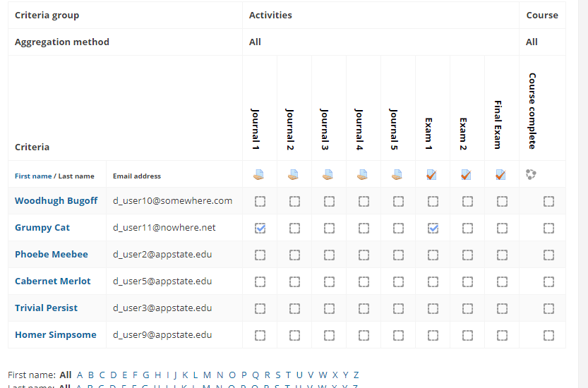Click the Final Exam quiz icon
The width and height of the screenshot is (588, 388).
pos(500,175)
